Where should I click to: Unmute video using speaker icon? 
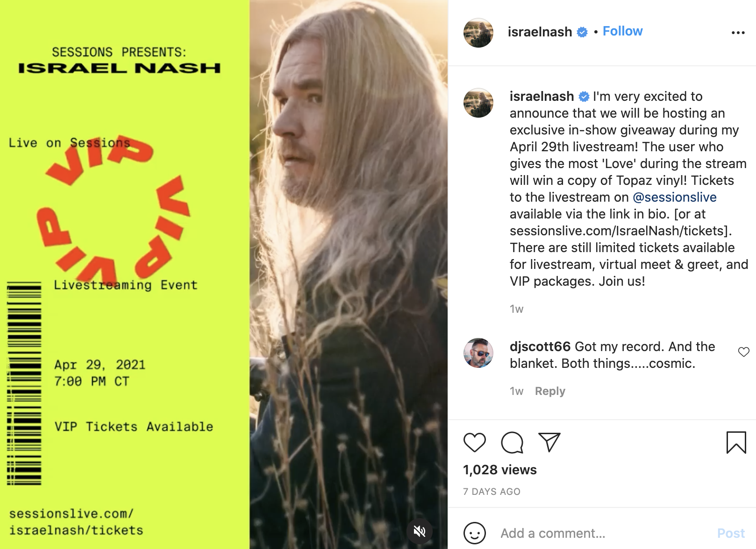tap(420, 531)
